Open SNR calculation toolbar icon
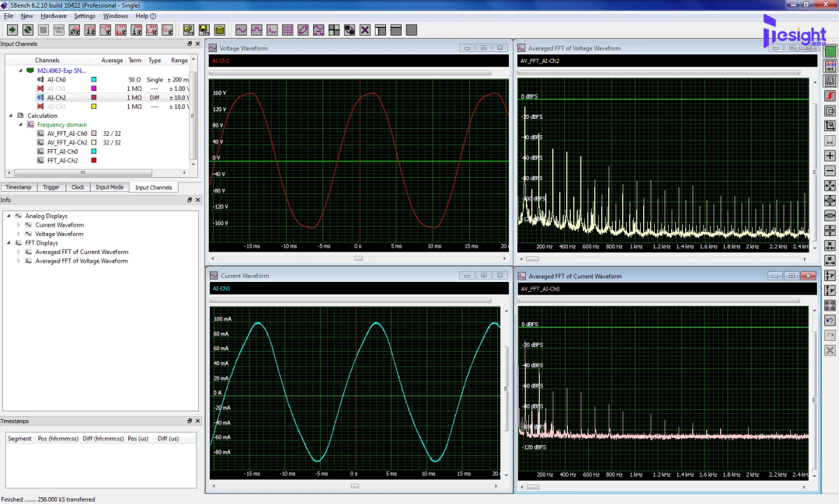Image resolution: width=839 pixels, height=504 pixels. pyautogui.click(x=137, y=30)
